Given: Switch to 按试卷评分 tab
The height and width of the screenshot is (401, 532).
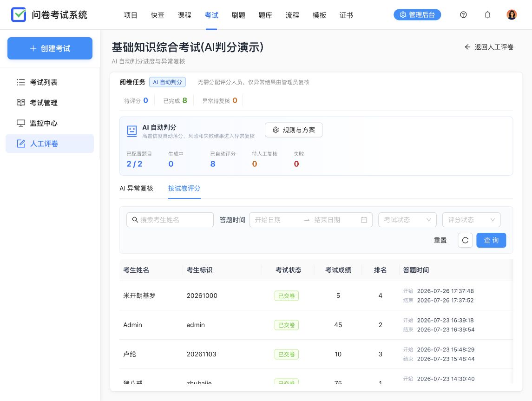Looking at the screenshot, I should (184, 188).
